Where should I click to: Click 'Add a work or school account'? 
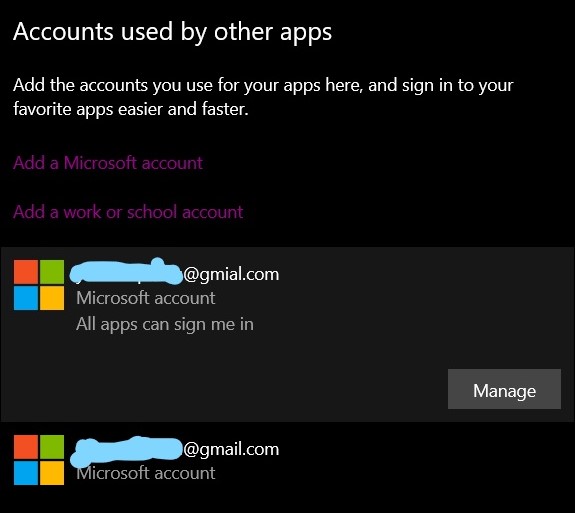(x=128, y=212)
